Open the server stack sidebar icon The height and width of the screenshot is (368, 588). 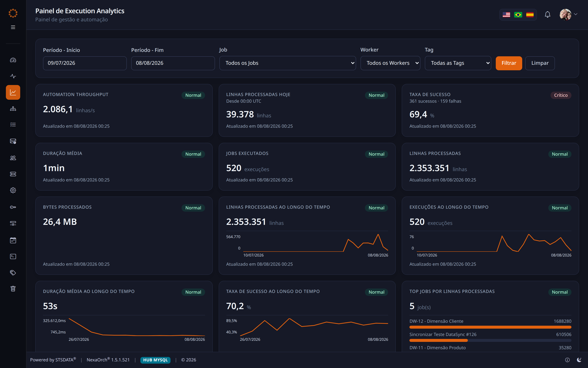point(13,174)
